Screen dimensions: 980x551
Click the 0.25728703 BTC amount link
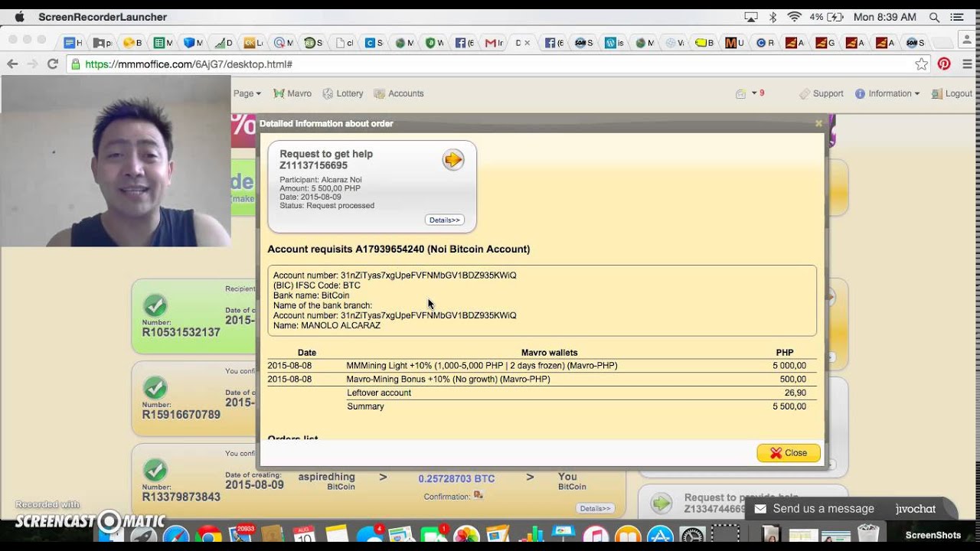456,478
